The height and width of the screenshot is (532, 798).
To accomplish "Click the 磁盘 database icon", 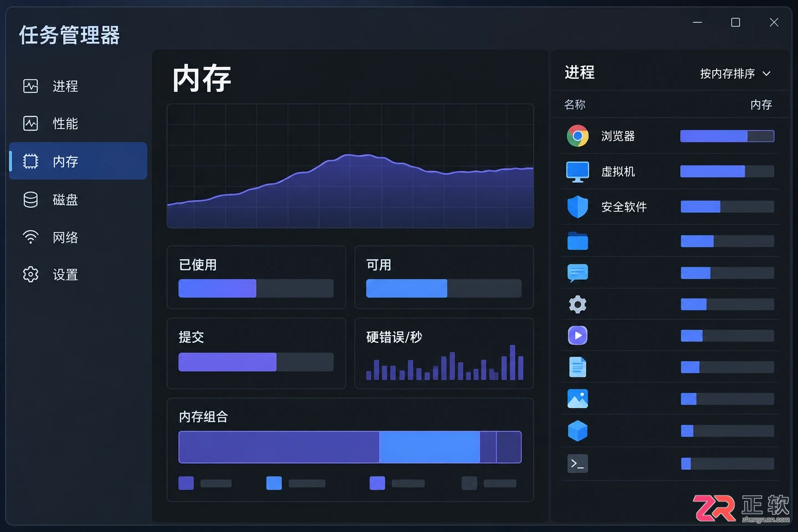I will point(30,199).
